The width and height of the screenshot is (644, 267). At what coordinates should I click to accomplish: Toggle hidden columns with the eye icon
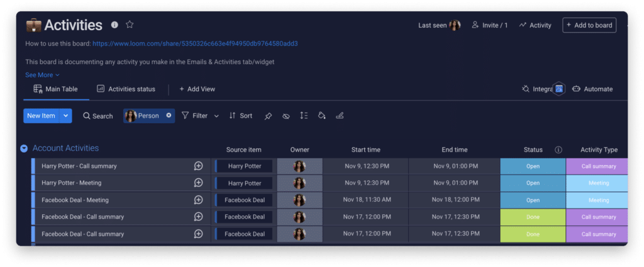tap(286, 116)
